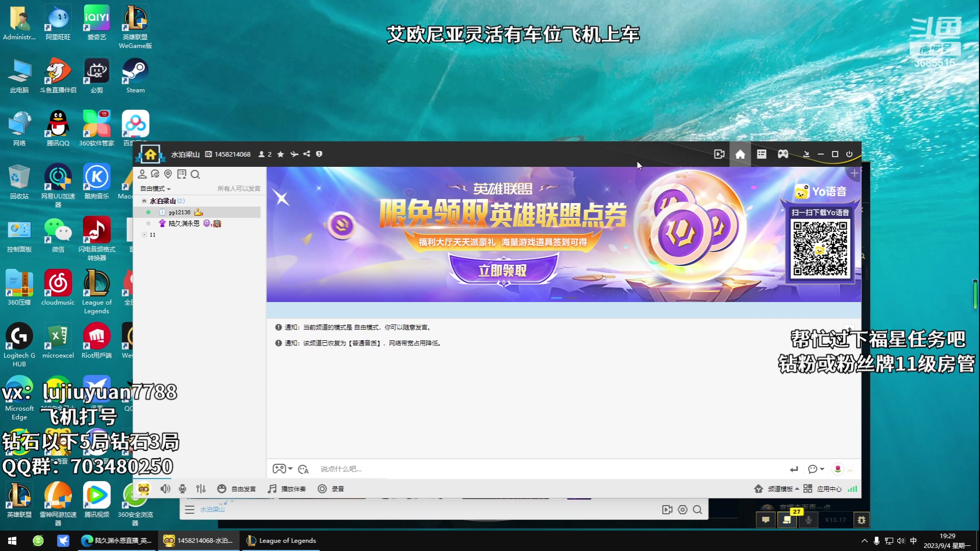Click the YY channel home logo icon
This screenshot has width=980, height=551.
click(150, 154)
